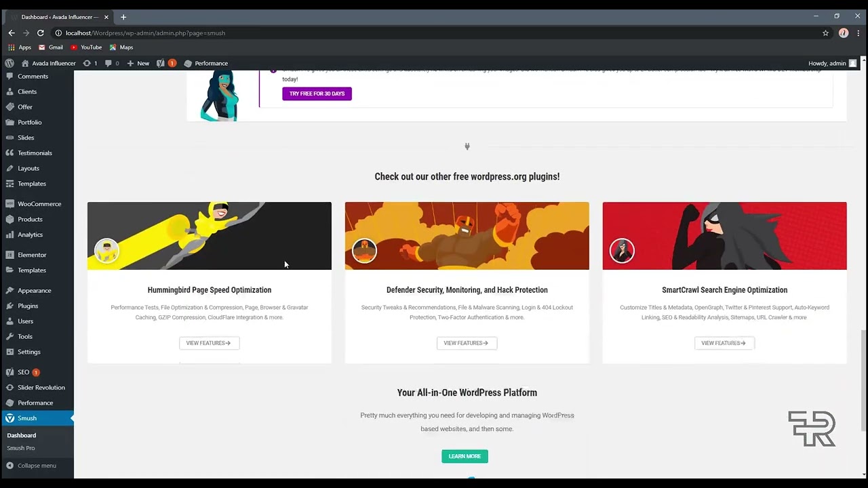Viewport: 868px width, 488px height.
Task: Open the Yoast SEO admin bar icon
Action: point(166,63)
